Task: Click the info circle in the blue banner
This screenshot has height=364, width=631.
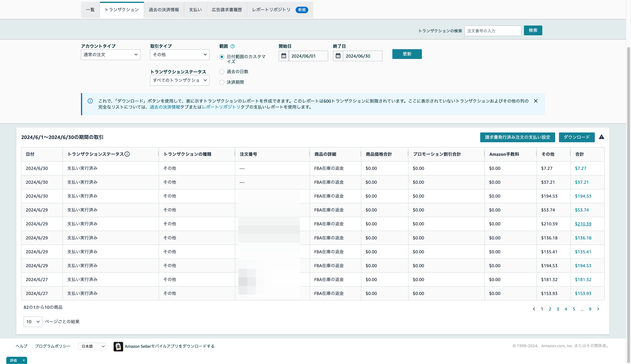Action: (x=90, y=101)
